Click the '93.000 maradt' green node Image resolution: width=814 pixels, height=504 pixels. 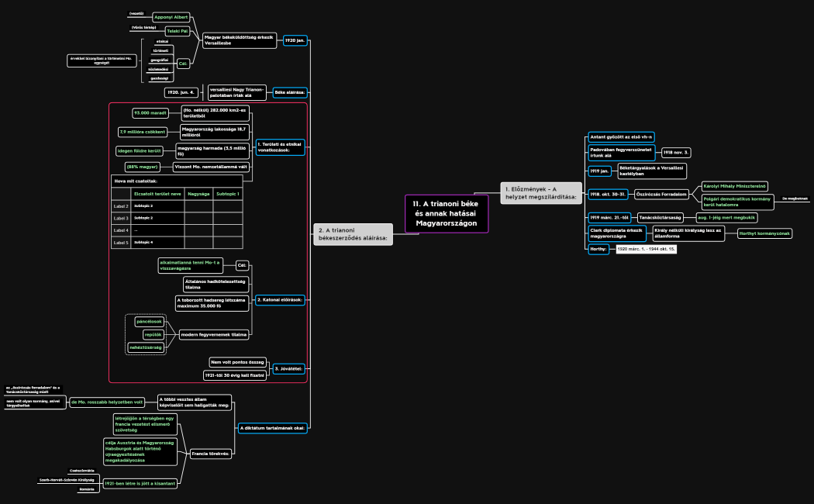click(150, 113)
